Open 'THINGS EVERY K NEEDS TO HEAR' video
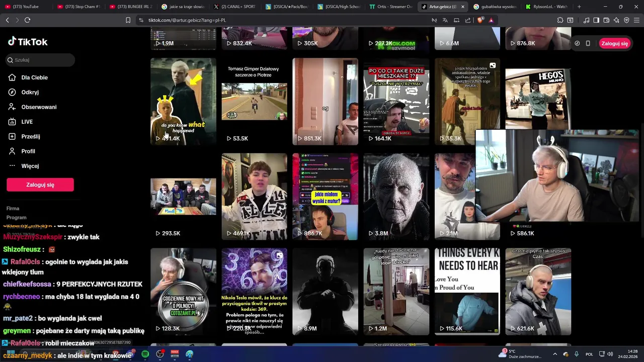 (x=467, y=292)
